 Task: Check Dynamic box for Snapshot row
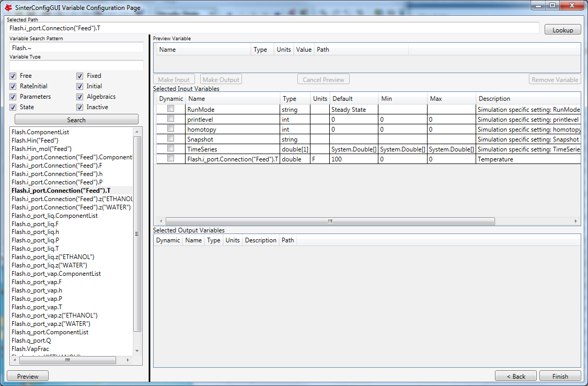tap(170, 138)
